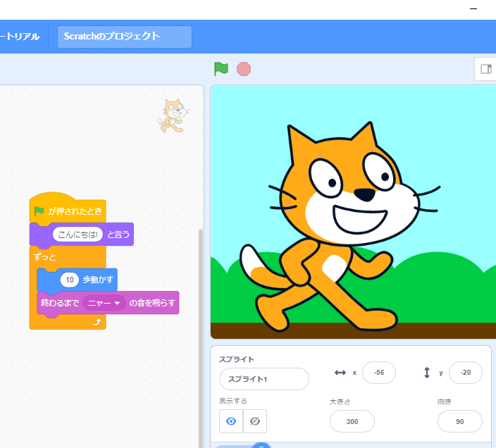496x448 pixels.
Task: Hide sprite using the crossed eye button
Action: point(255,421)
